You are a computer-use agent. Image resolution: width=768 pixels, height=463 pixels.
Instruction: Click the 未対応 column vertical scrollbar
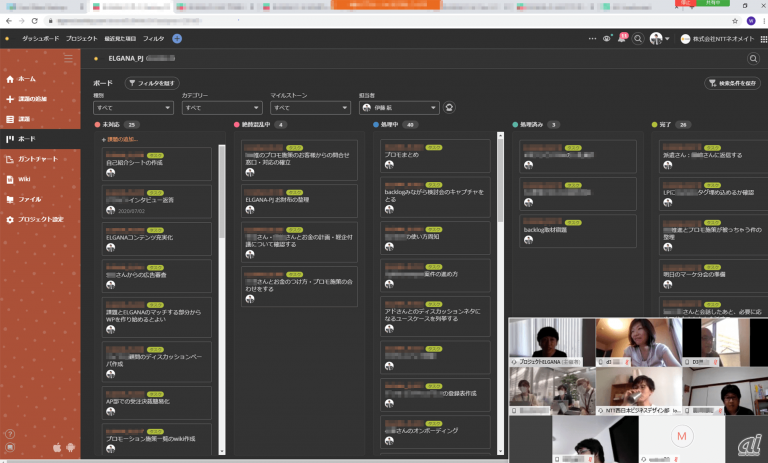(221, 200)
